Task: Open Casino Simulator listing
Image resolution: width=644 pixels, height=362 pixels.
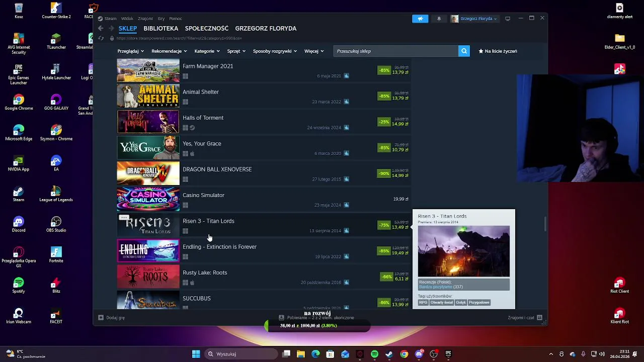Action: pyautogui.click(x=264, y=200)
